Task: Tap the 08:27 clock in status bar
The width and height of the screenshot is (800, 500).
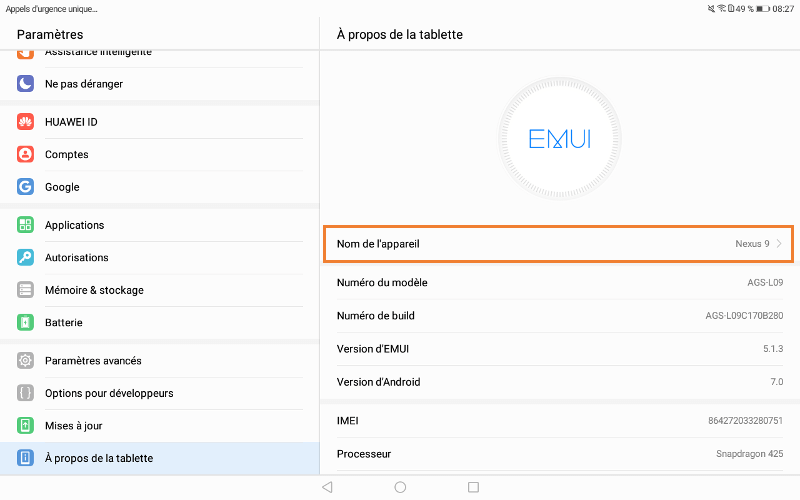Action: click(783, 9)
